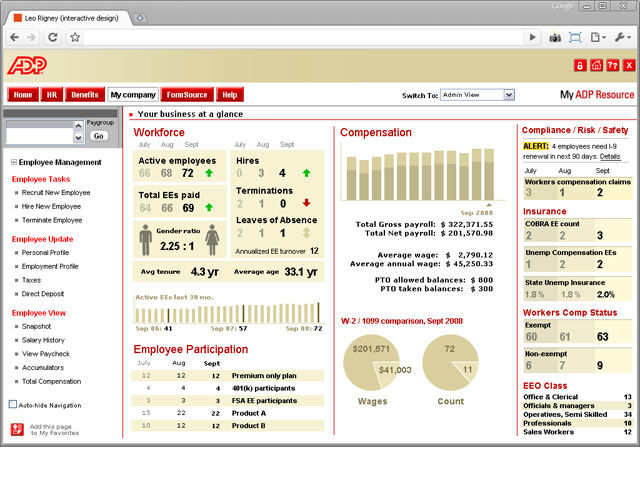Click the red lock icon in header

(x=580, y=65)
